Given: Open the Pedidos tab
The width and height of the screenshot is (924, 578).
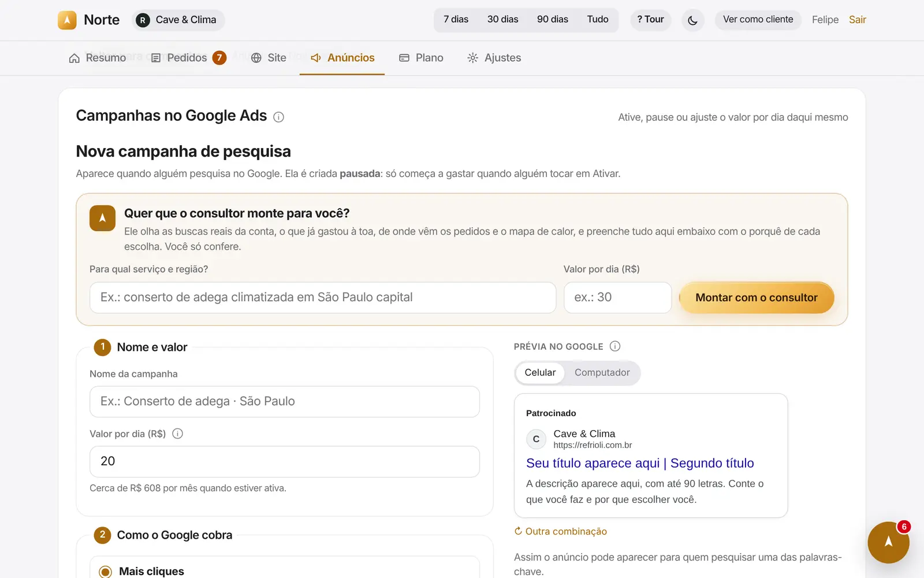Looking at the screenshot, I should (x=188, y=58).
